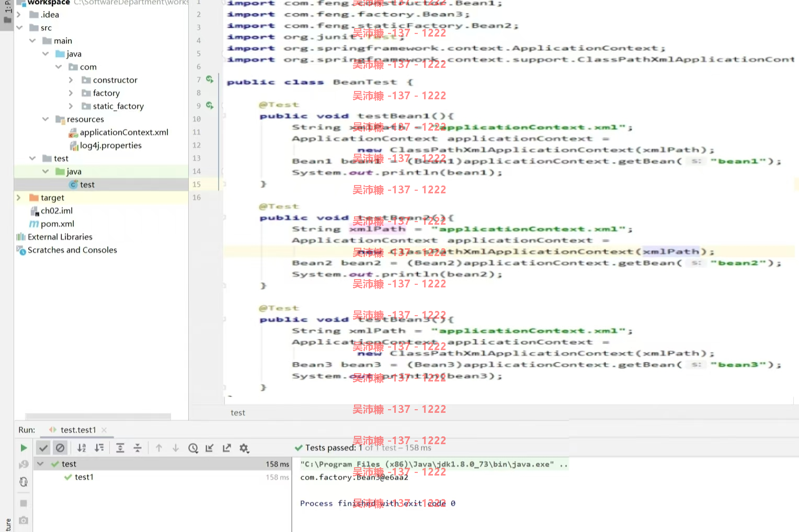Image resolution: width=799 pixels, height=532 pixels.
Task: Click the run gutter icon beside testBean1
Action: point(210,106)
